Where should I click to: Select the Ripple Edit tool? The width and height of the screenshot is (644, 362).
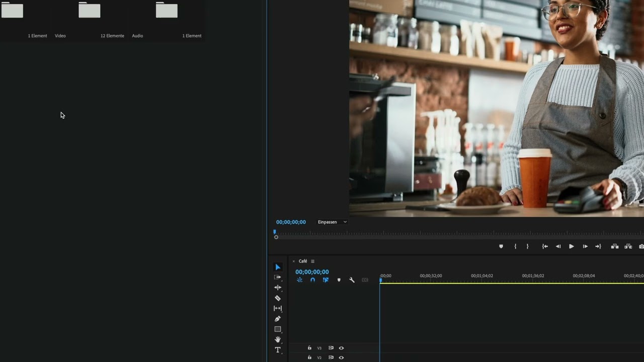(x=278, y=288)
